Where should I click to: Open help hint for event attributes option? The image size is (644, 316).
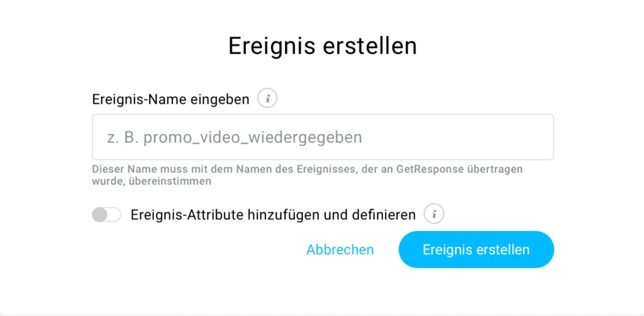[x=434, y=214]
